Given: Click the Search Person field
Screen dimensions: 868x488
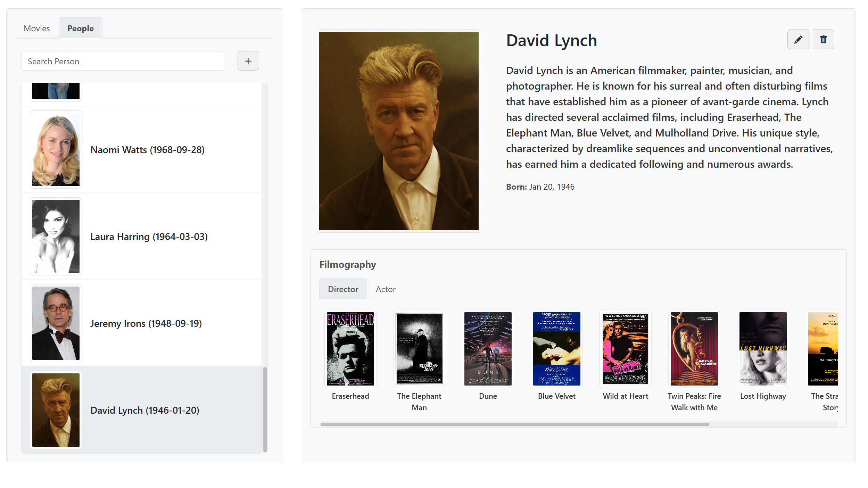Looking at the screenshot, I should pos(123,61).
